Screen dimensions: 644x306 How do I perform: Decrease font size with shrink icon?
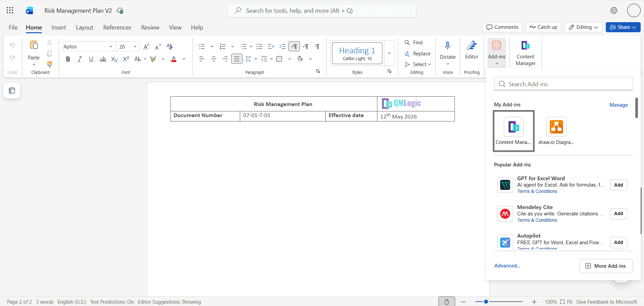click(158, 47)
